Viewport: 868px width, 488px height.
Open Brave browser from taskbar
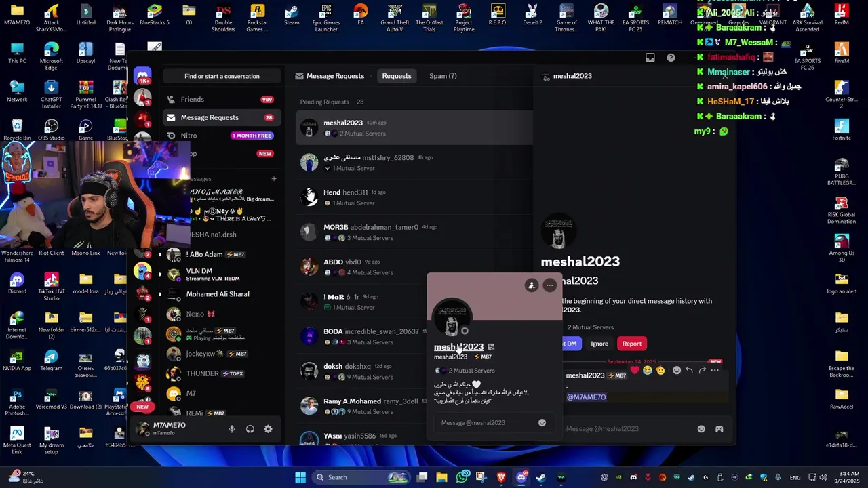pyautogui.click(x=501, y=477)
